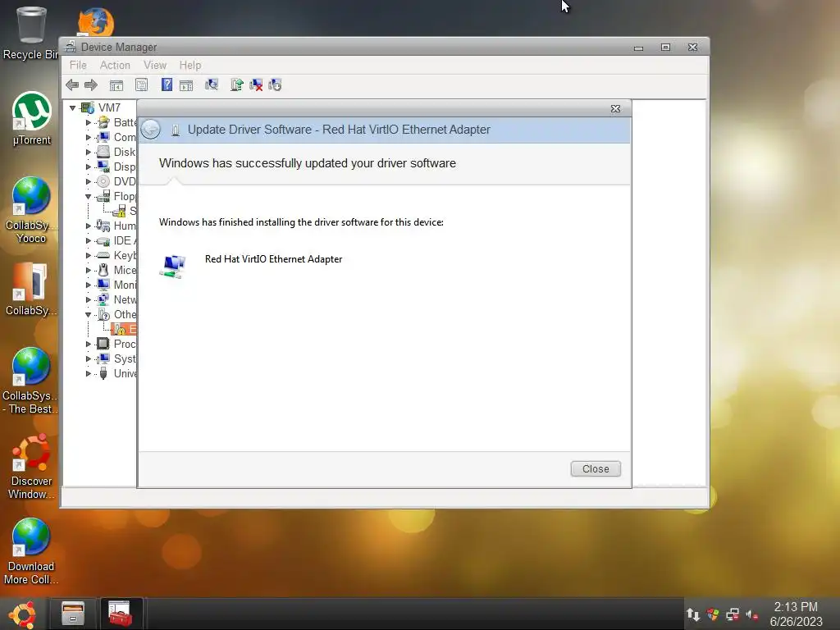Click the Scan for hardware changes toolbar icon
Image resolution: width=840 pixels, height=630 pixels.
point(212,84)
